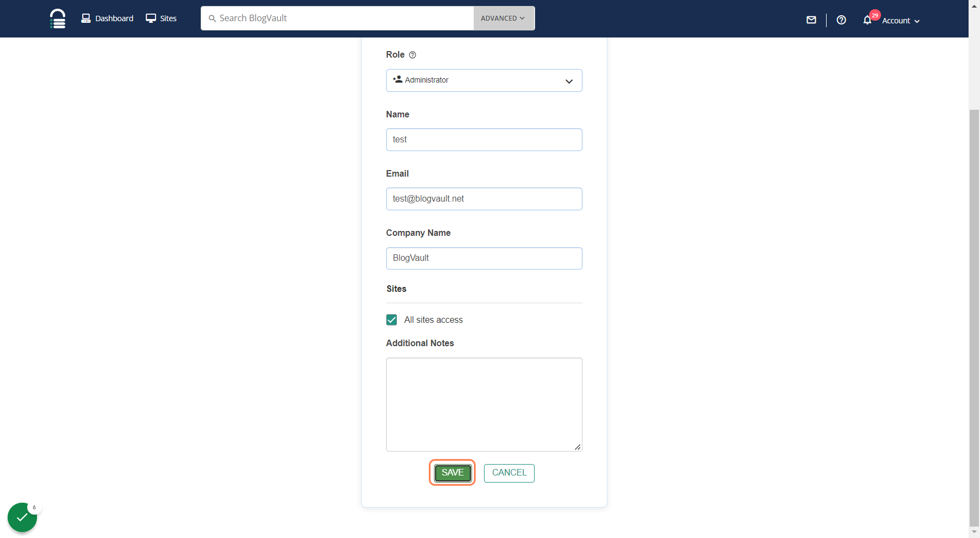The width and height of the screenshot is (980, 538).
Task: Click the page vertical scrollbar thumb
Action: [x=975, y=318]
